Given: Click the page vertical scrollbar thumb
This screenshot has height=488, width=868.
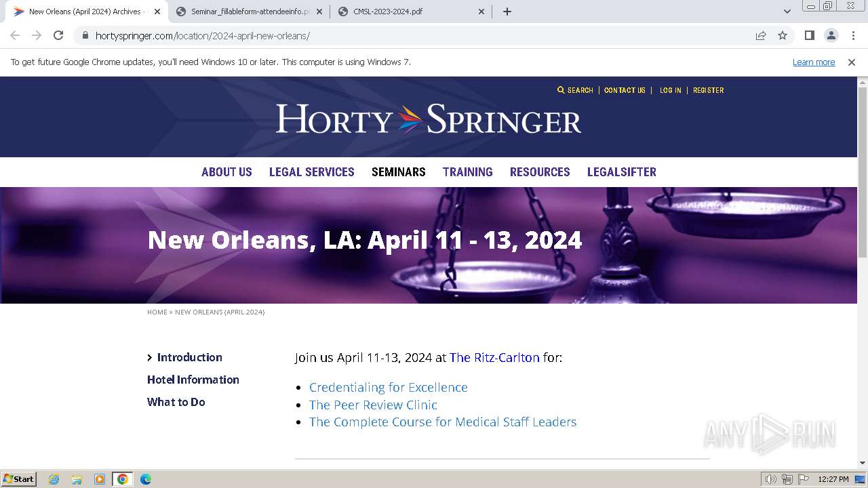Looking at the screenshot, I should [x=863, y=172].
